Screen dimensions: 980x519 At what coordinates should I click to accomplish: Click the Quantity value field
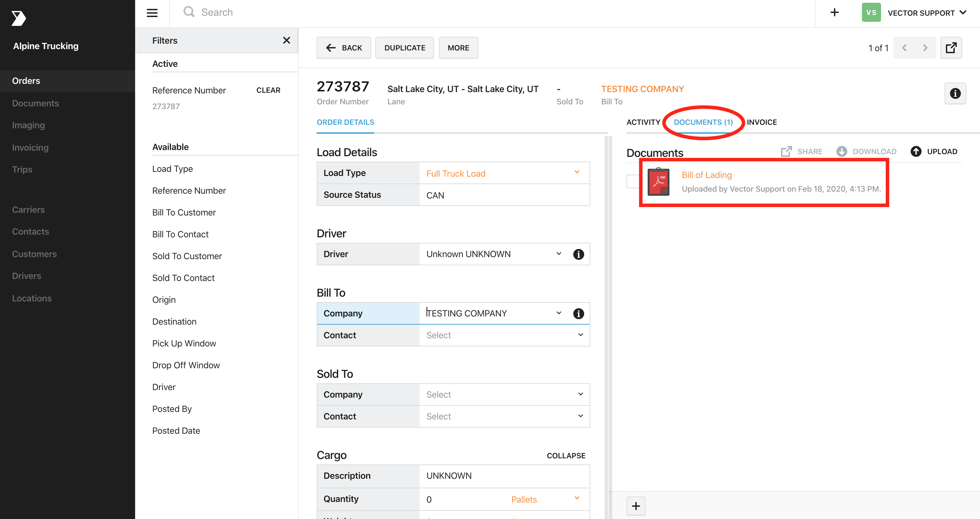(x=462, y=499)
